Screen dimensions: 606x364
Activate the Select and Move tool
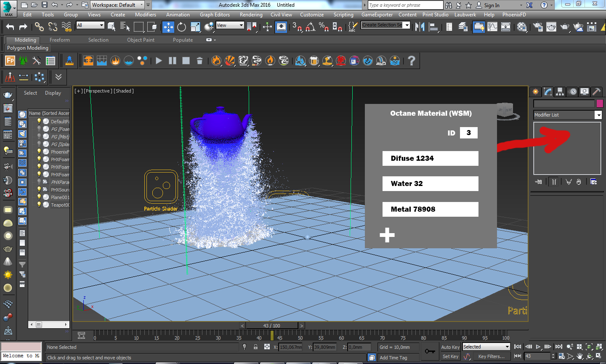[x=168, y=27]
